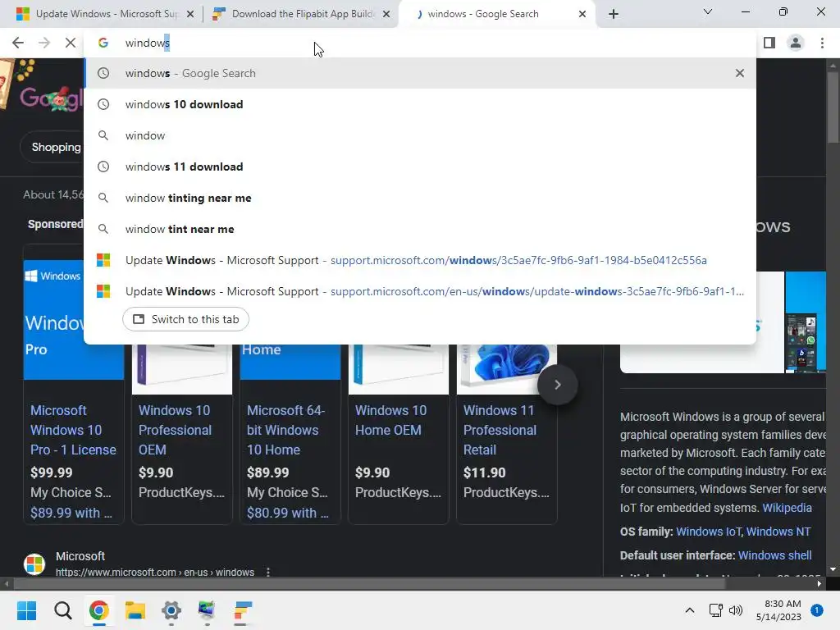Open Microsoft Windows 10 Pro - 1 License
Screen dimensions: 840x630
pos(73,430)
